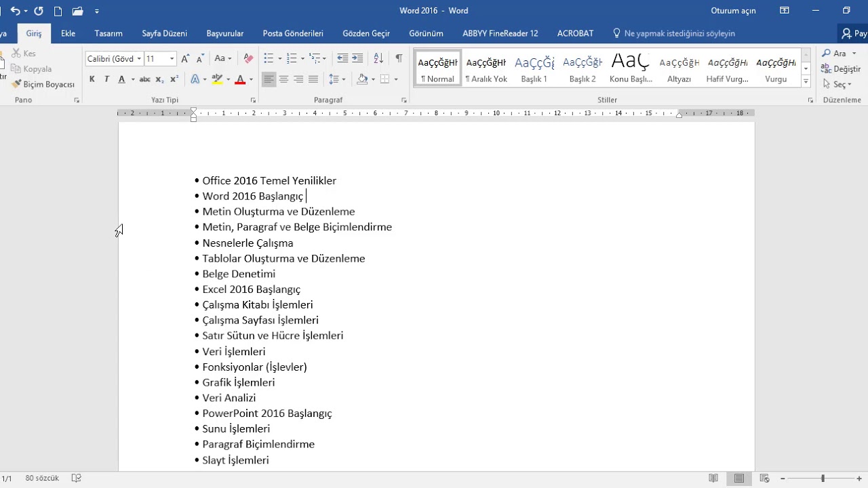Toggle Show/Hide paragraph marks ¶

[399, 59]
